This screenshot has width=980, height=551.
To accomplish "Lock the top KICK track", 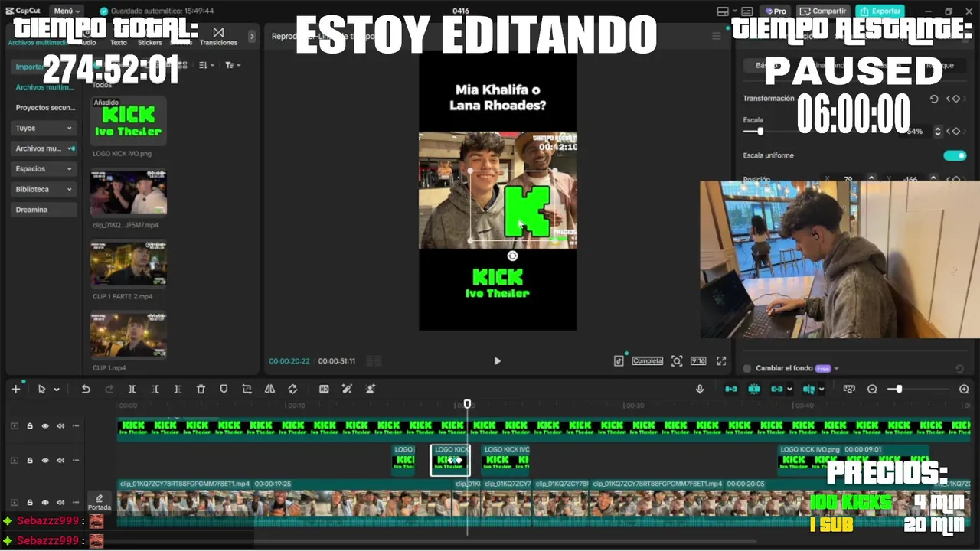I will 30,426.
